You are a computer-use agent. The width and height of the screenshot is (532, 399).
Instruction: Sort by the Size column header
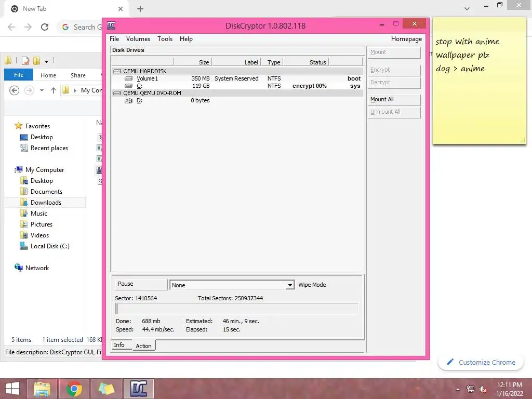click(193, 62)
